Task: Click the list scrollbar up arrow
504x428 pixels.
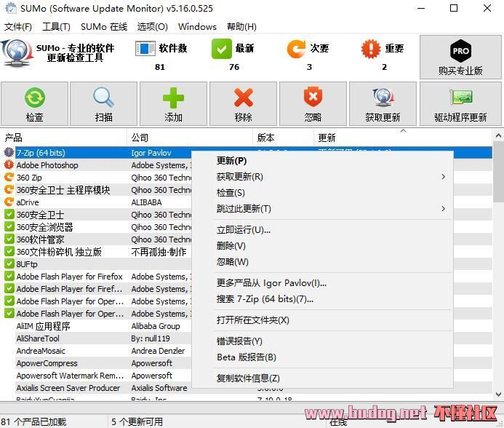Action: tap(498, 135)
